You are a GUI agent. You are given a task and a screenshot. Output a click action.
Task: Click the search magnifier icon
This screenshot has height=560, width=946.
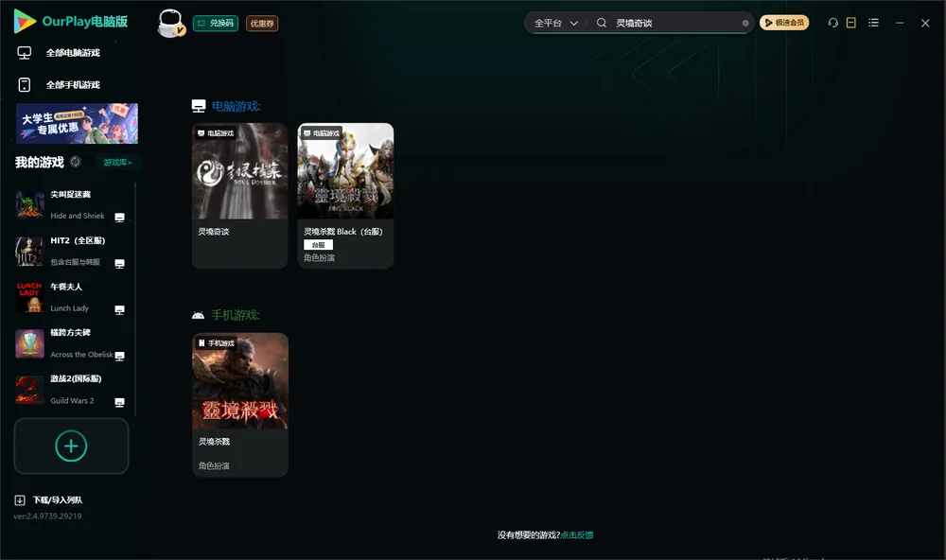click(x=601, y=23)
